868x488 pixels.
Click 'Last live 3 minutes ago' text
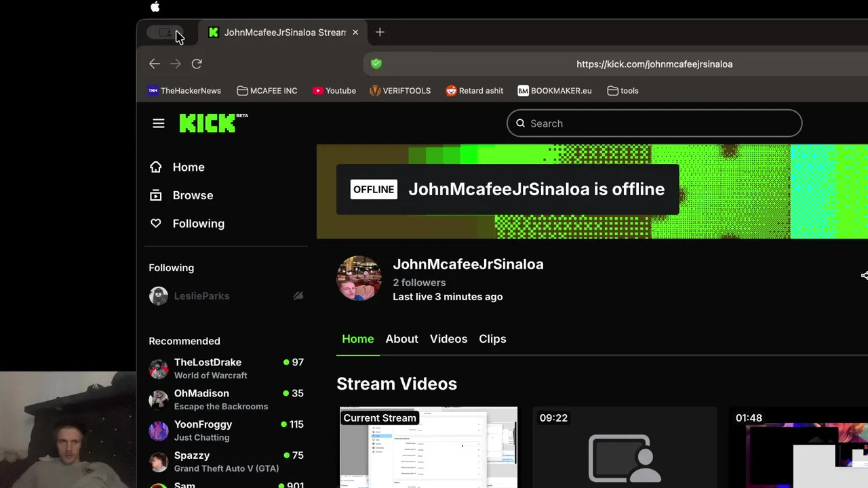(448, 297)
